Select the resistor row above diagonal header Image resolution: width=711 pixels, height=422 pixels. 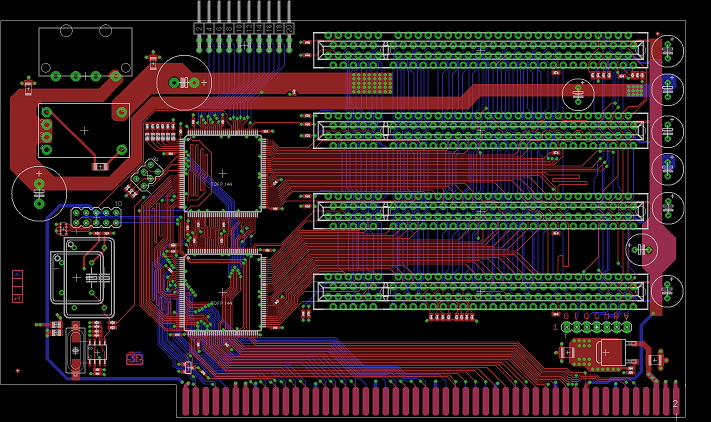click(160, 131)
